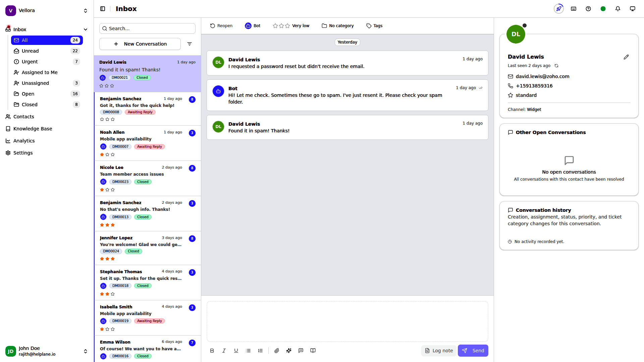Click the attach file paperclip icon

click(276, 351)
